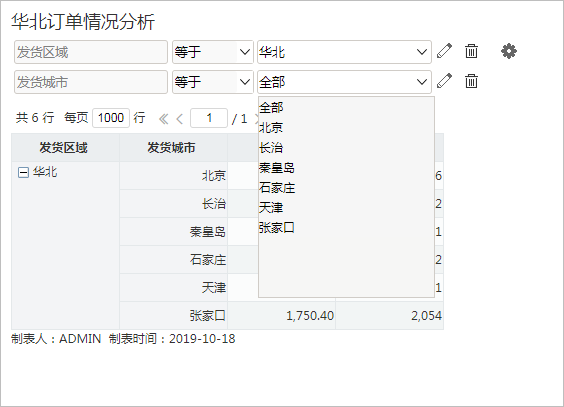
Task: Click the edit pencil icon for 发货城市 filter
Action: (x=445, y=81)
